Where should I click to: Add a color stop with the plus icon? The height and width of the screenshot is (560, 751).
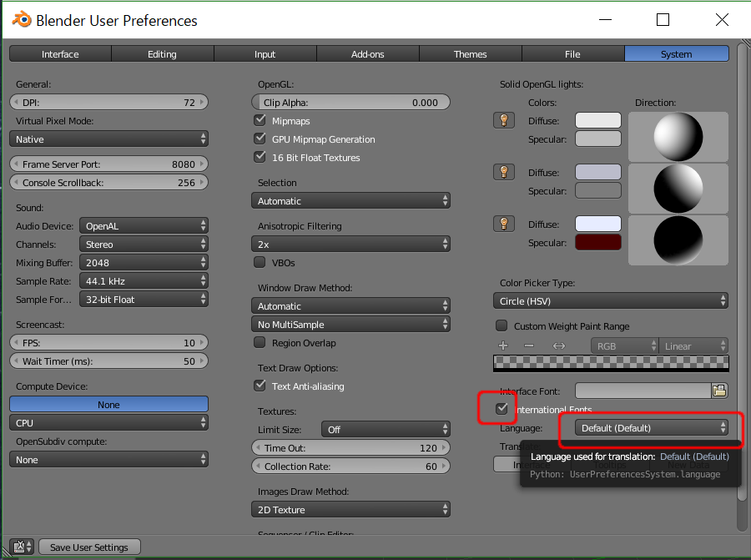click(x=503, y=346)
